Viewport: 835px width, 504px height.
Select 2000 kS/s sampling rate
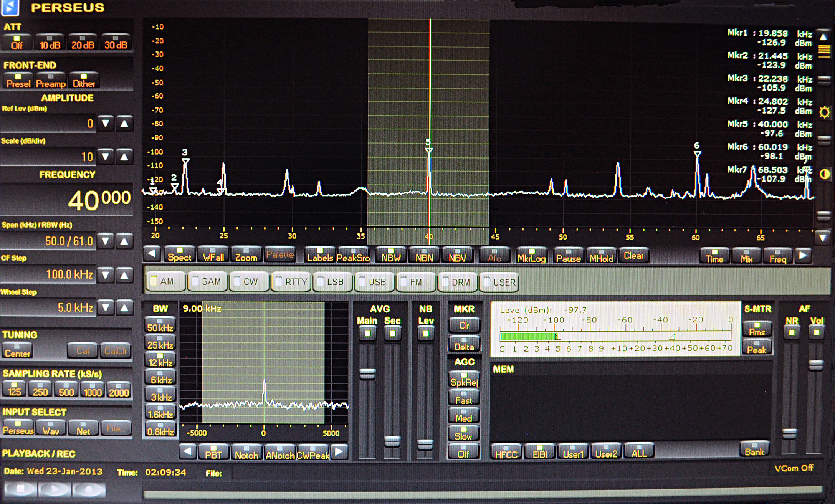click(119, 389)
